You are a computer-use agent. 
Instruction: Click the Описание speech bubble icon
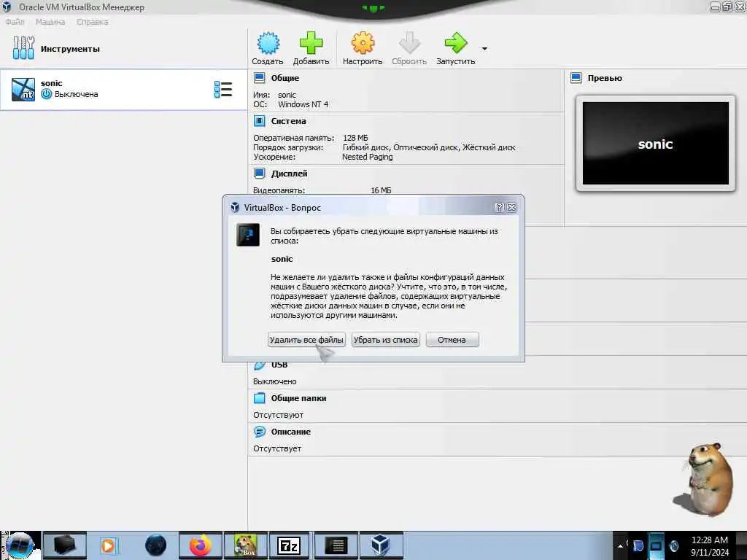tap(259, 432)
